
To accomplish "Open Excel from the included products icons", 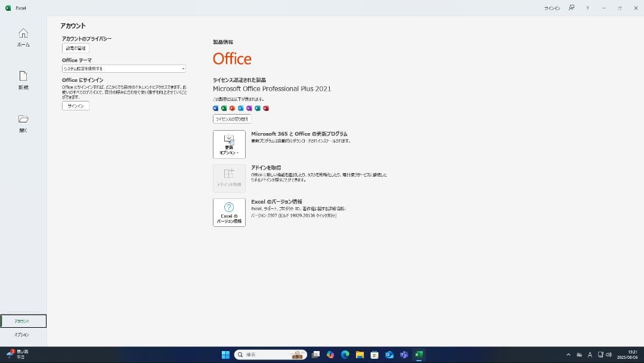I will 224,108.
